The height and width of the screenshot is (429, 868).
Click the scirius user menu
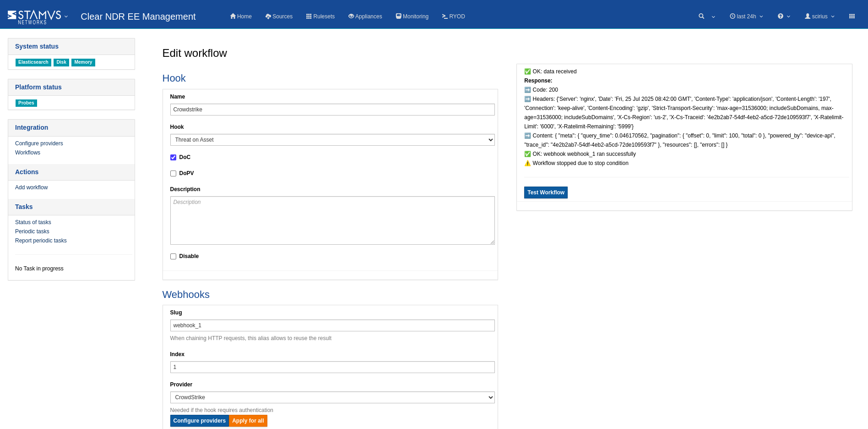[819, 16]
